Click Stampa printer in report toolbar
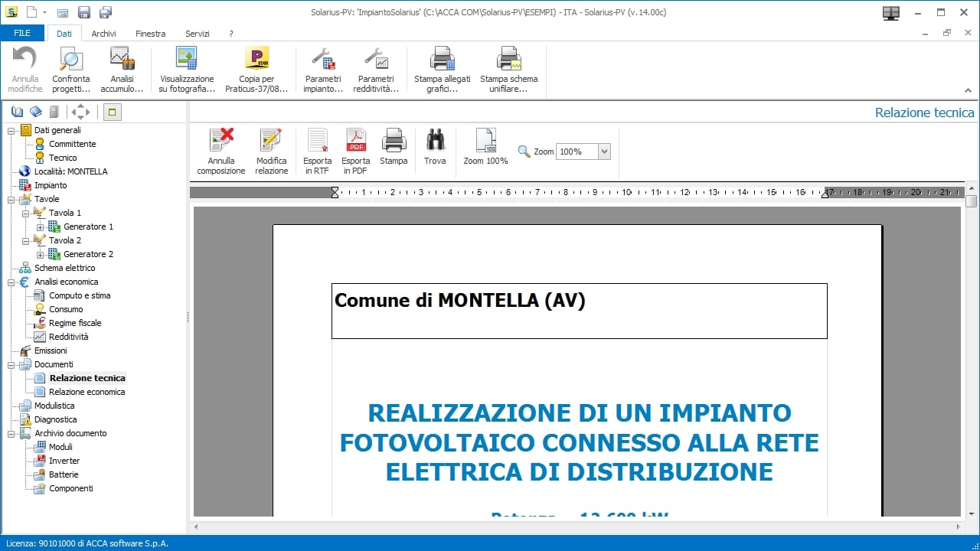980x551 pixels. pos(394,140)
